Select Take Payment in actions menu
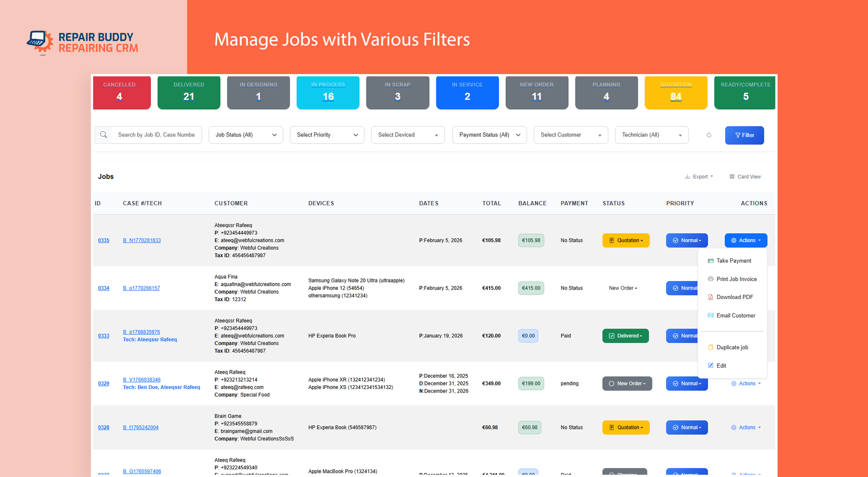The width and height of the screenshot is (868, 477). [x=733, y=261]
